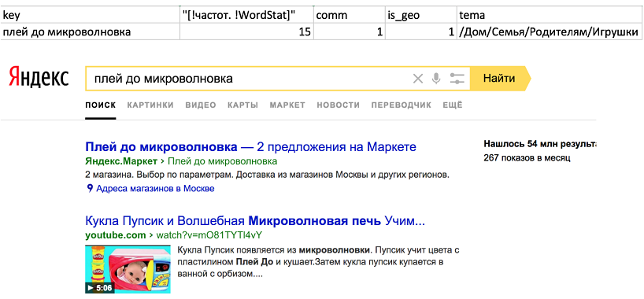Click the Найти search button
Screen dimensions: 644x299
(500, 78)
